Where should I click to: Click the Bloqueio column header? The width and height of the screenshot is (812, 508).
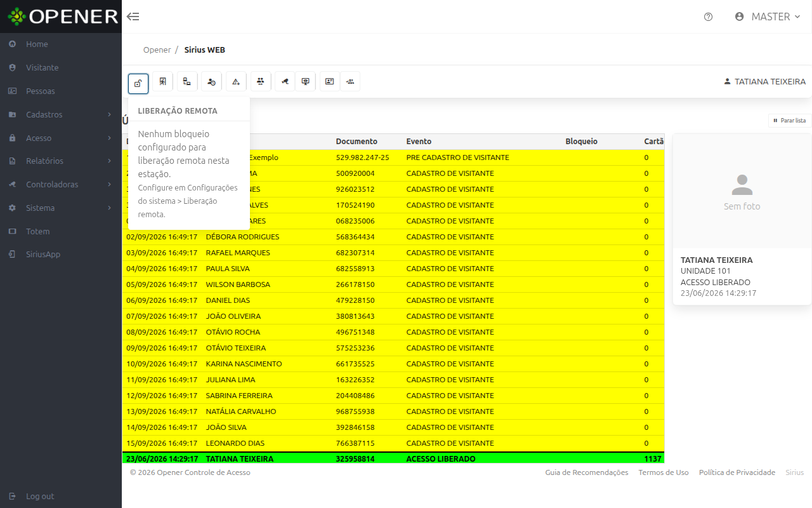[x=581, y=142]
